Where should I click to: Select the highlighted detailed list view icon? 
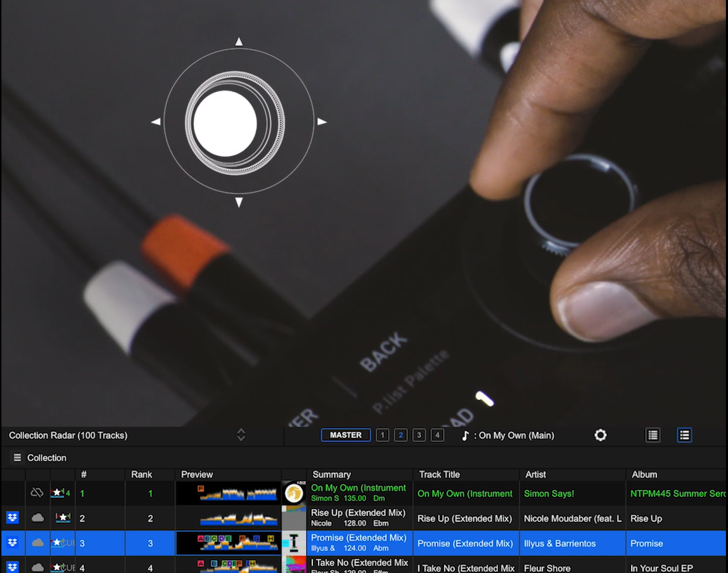point(684,435)
